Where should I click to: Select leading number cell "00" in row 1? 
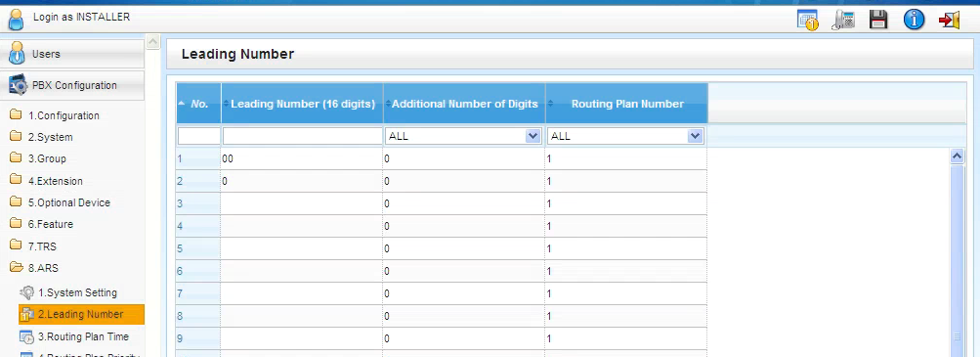(x=302, y=158)
